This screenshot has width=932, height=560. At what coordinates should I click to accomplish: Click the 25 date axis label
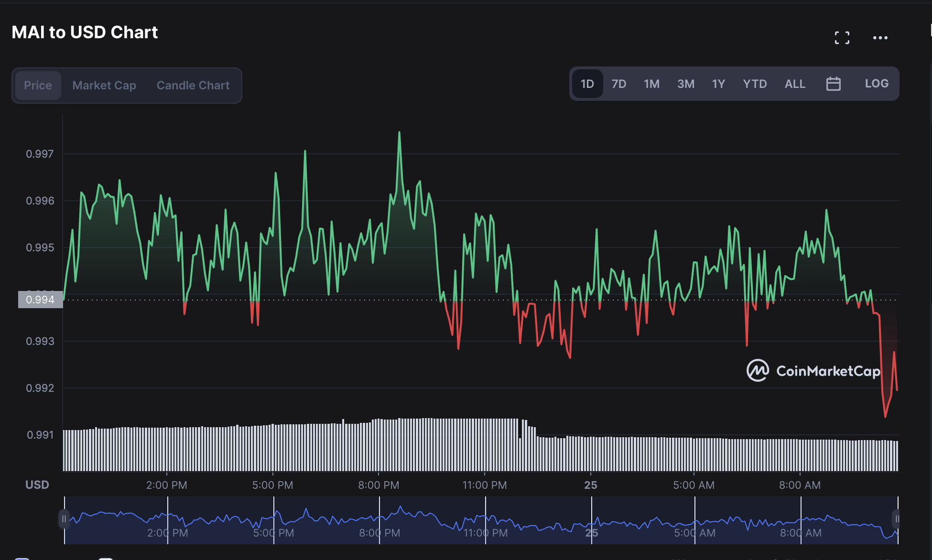[x=591, y=485]
